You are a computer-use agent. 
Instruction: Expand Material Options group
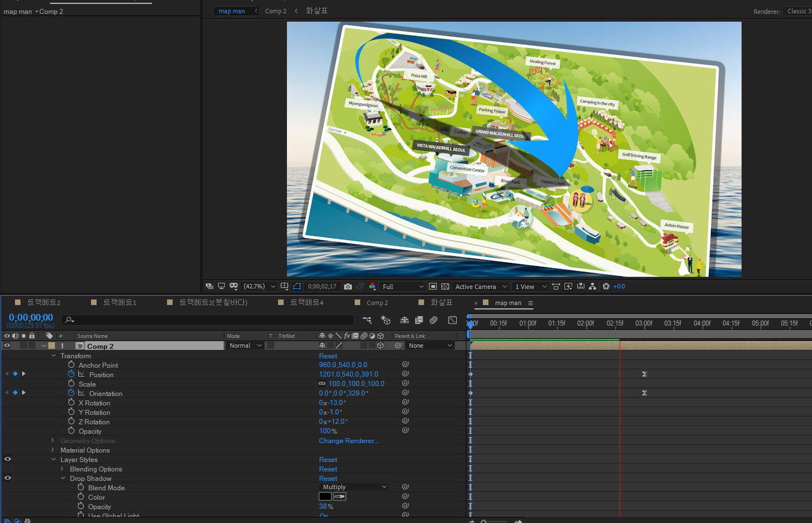(53, 450)
